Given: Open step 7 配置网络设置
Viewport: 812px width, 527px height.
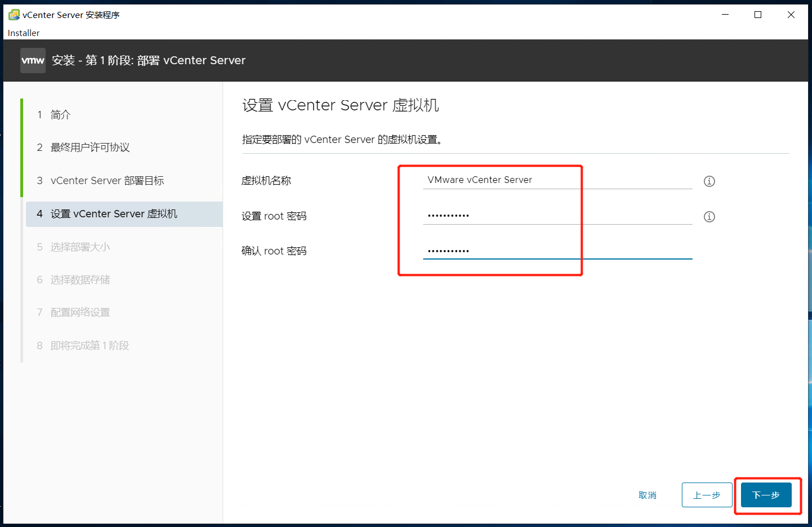Looking at the screenshot, I should (79, 312).
